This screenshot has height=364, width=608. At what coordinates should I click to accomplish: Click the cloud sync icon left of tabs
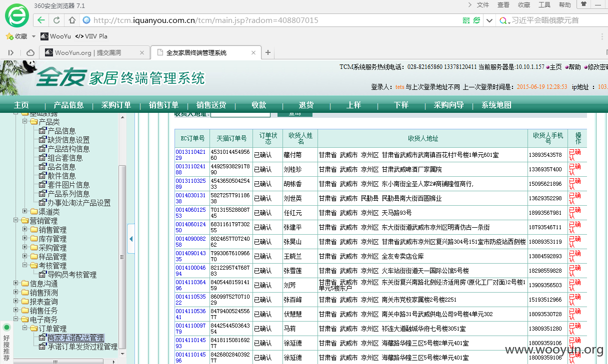point(30,52)
